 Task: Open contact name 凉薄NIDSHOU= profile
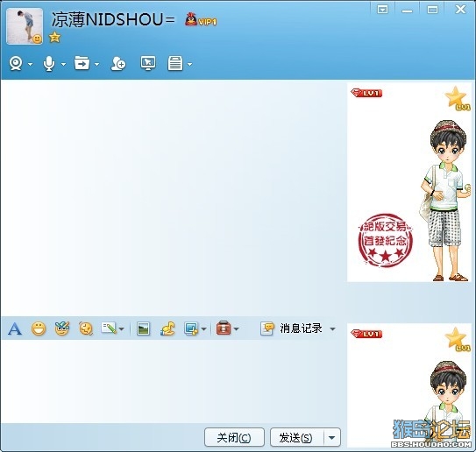tap(113, 19)
